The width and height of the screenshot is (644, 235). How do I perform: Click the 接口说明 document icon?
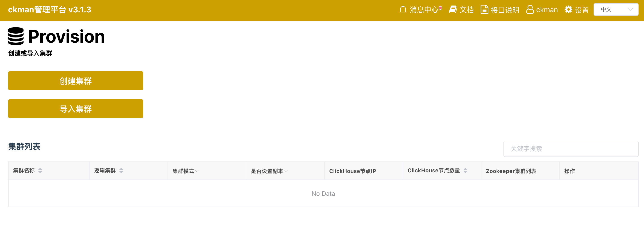coord(484,10)
